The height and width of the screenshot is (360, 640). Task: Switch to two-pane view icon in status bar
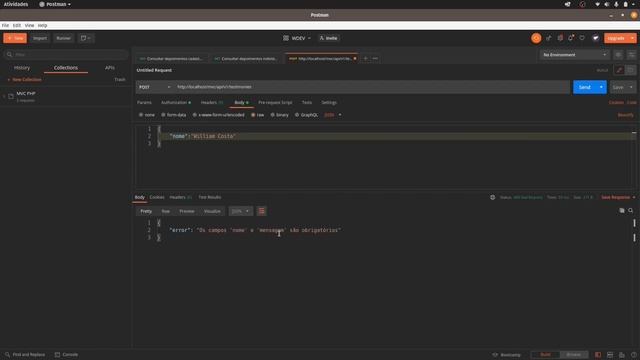tap(610, 355)
